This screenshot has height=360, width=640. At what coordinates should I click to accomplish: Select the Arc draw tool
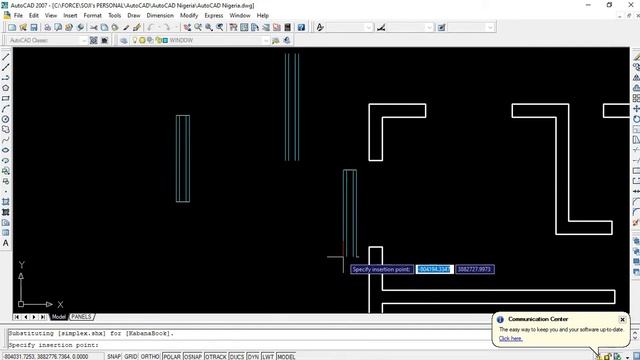[x=6, y=109]
